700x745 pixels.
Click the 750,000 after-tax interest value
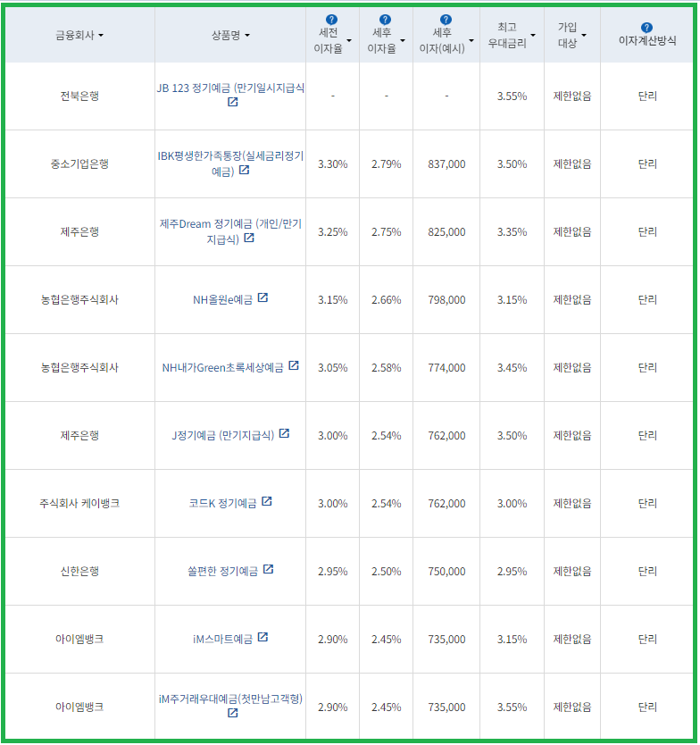446,572
